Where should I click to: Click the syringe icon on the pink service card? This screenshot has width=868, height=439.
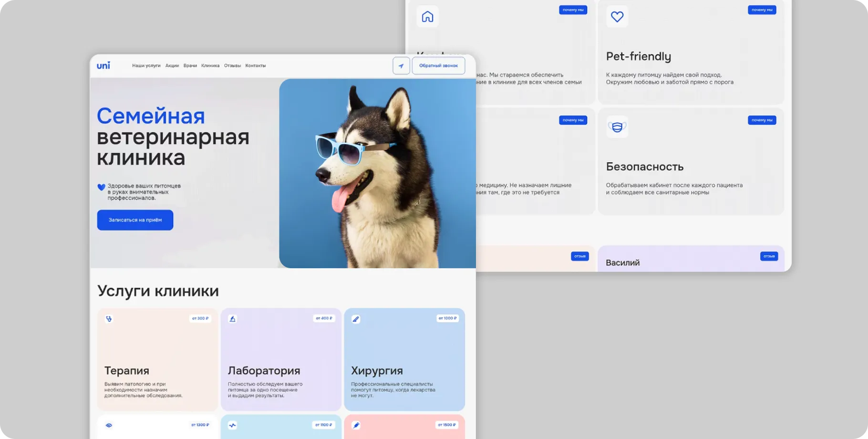356,425
